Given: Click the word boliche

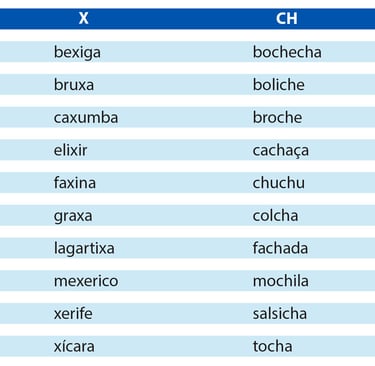Looking at the screenshot, I should pos(278,85).
